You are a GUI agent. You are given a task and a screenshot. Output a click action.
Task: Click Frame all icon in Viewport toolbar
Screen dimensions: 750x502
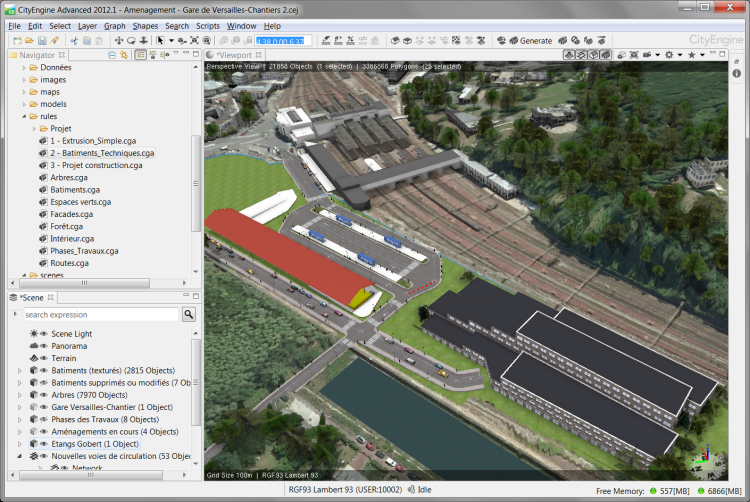tap(634, 55)
